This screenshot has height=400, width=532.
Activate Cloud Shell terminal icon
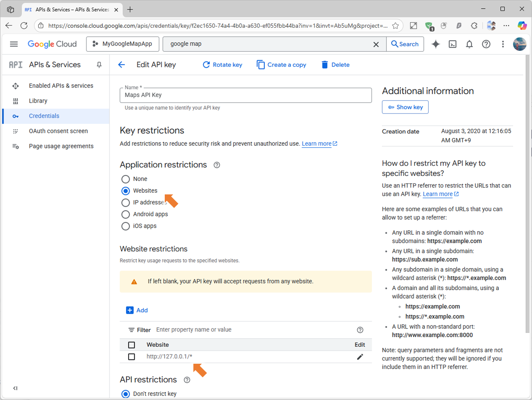point(453,44)
